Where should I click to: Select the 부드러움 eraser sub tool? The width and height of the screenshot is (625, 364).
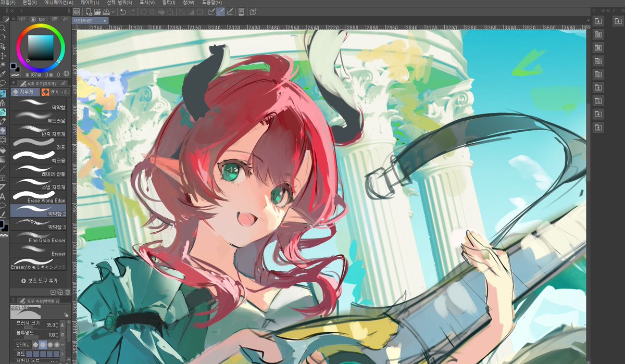click(39, 117)
